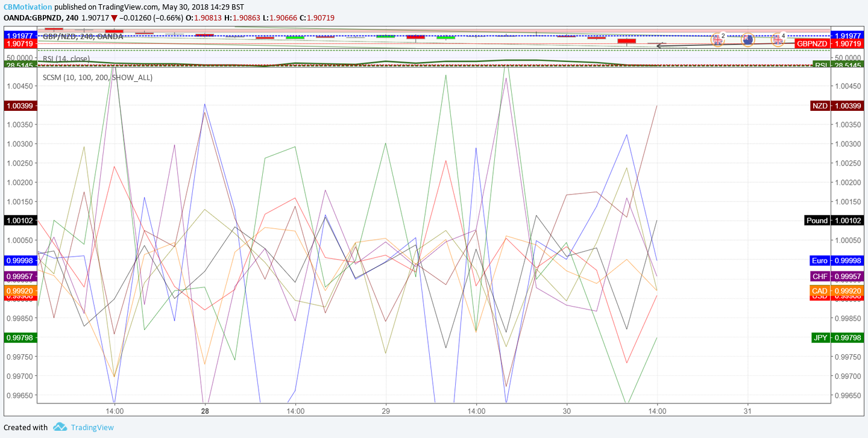Click the 29 date label on time axis
The height and width of the screenshot is (438, 868).
(x=386, y=411)
